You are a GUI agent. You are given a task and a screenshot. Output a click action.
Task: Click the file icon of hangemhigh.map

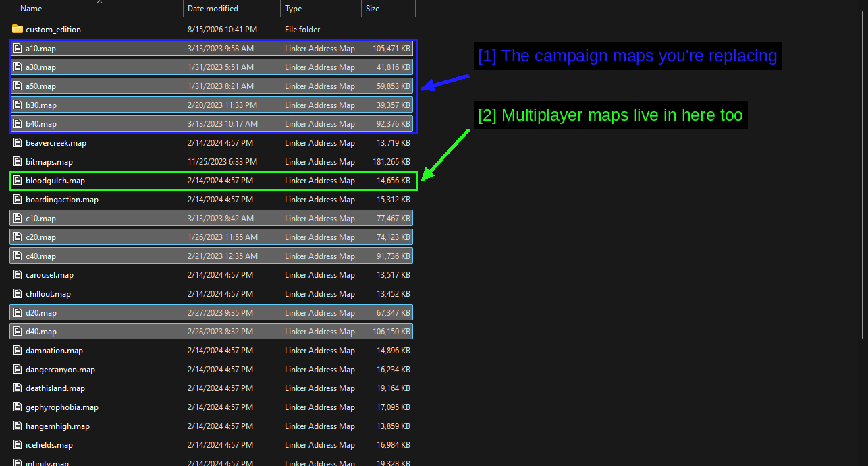[18, 426]
